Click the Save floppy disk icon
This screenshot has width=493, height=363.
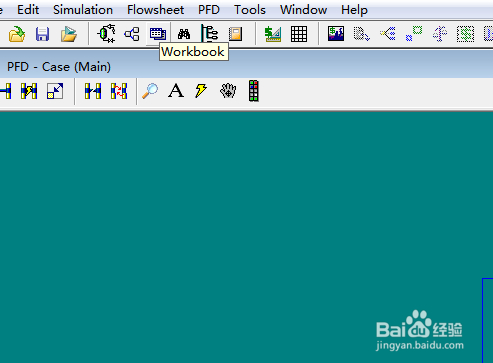(42, 34)
